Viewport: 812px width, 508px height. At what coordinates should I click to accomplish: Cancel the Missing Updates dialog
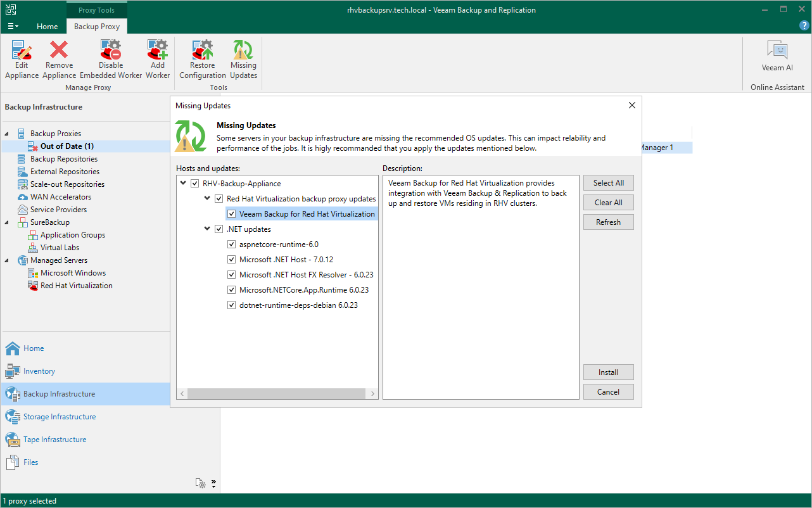click(x=609, y=392)
